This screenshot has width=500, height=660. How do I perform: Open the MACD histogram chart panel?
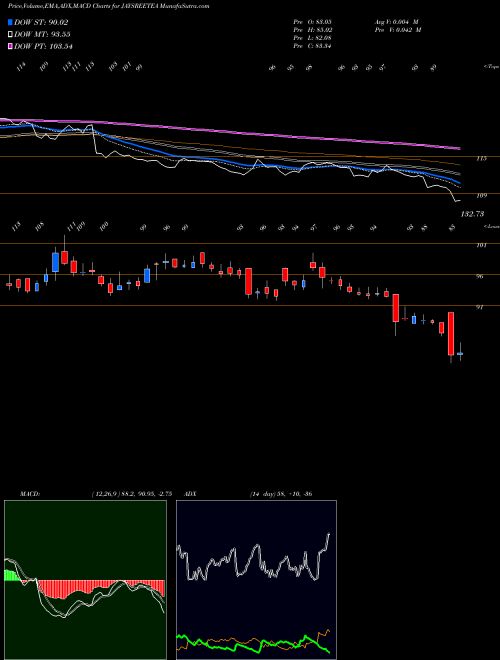click(x=85, y=580)
